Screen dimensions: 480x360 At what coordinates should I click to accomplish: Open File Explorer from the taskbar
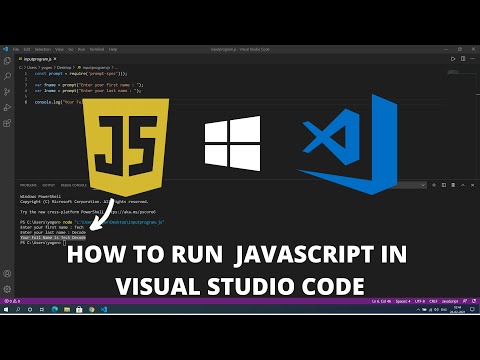point(67,309)
